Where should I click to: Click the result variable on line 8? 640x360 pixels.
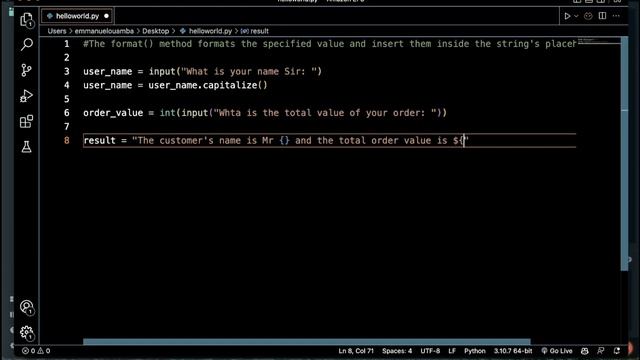(100, 140)
